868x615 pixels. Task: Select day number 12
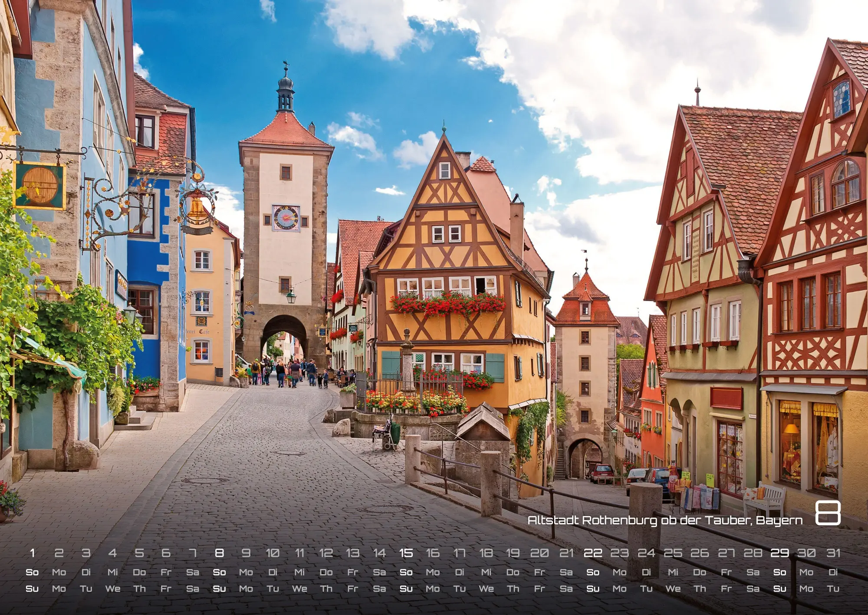(326, 553)
